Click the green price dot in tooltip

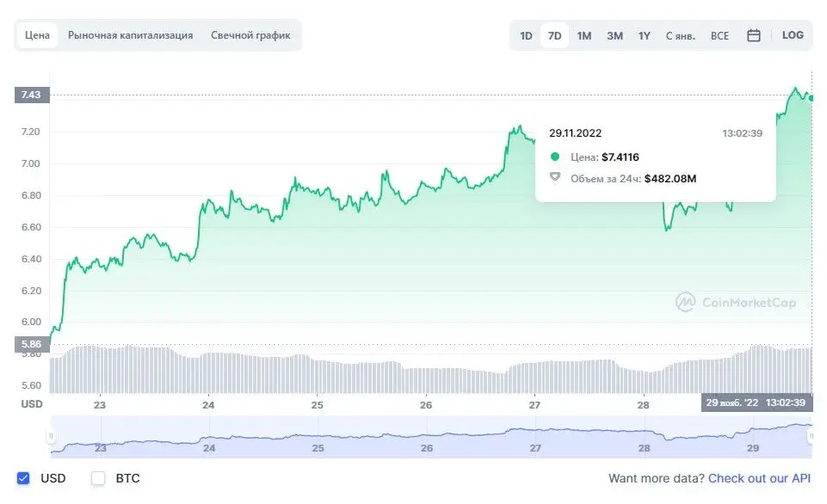(x=555, y=157)
